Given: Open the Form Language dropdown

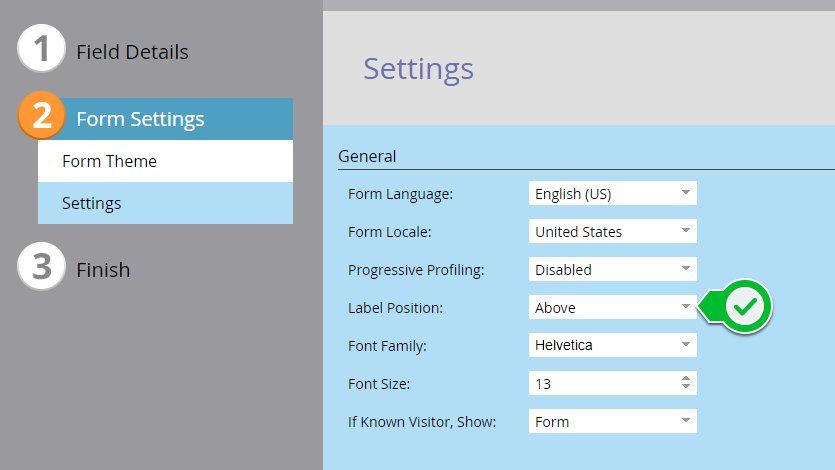Looking at the screenshot, I should point(612,193).
